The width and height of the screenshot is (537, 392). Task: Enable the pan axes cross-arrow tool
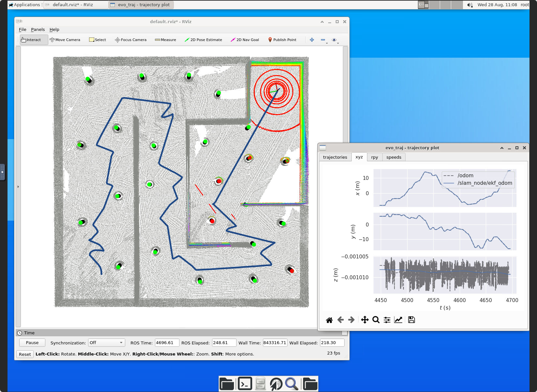coord(365,320)
